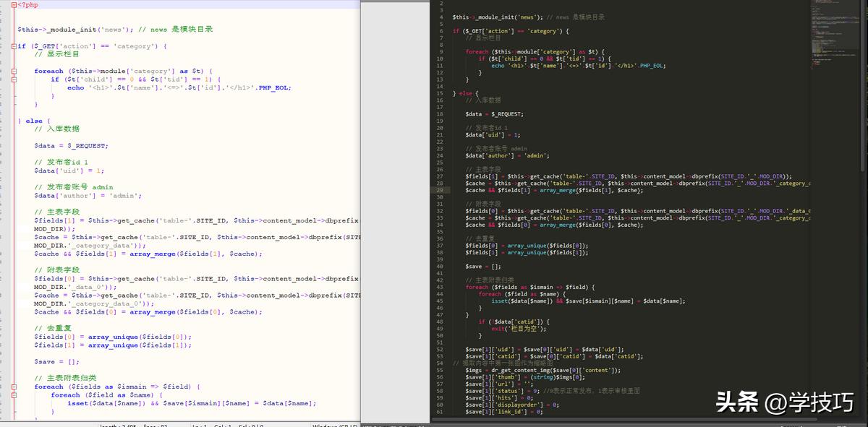868x427 pixels.
Task: Click the length indicator in the status bar
Action: pos(119,425)
